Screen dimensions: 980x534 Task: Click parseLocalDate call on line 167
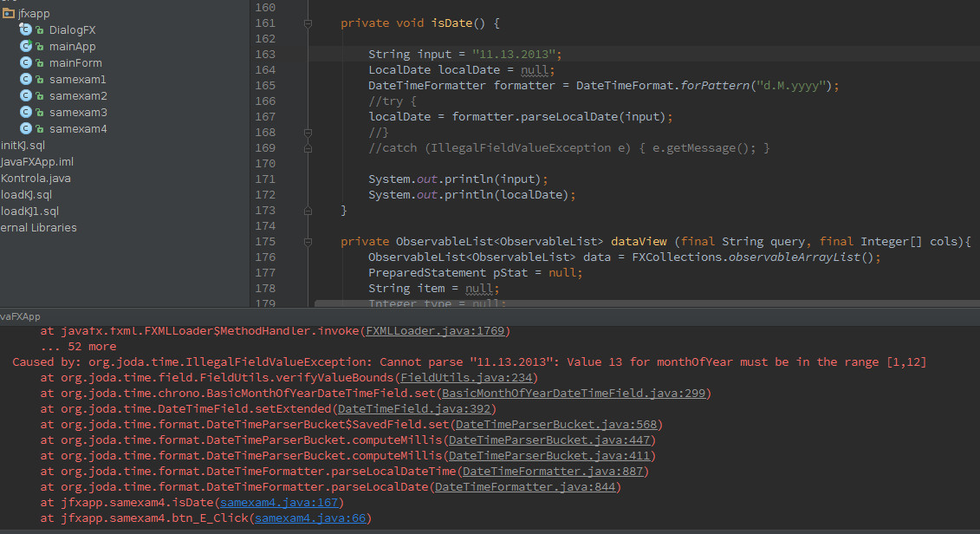click(569, 117)
